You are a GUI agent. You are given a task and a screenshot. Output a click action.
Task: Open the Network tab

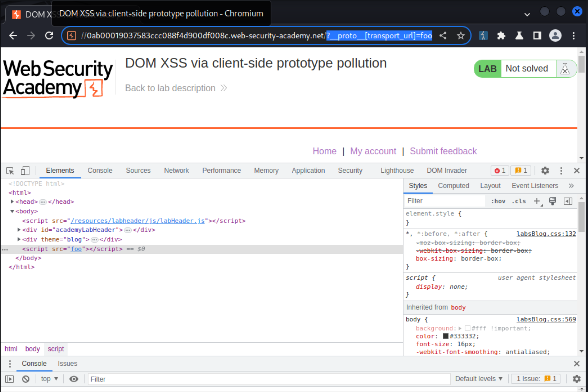coord(176,170)
